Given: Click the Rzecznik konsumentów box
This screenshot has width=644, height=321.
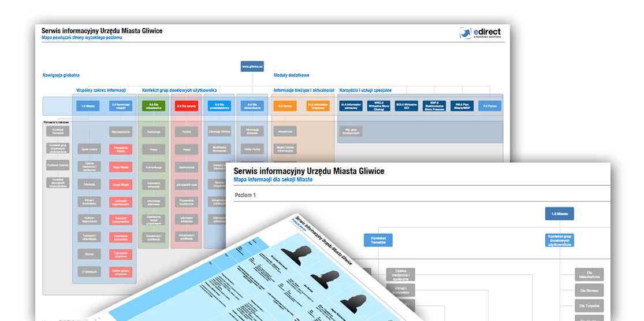Looking at the screenshot, I should coord(121,220).
